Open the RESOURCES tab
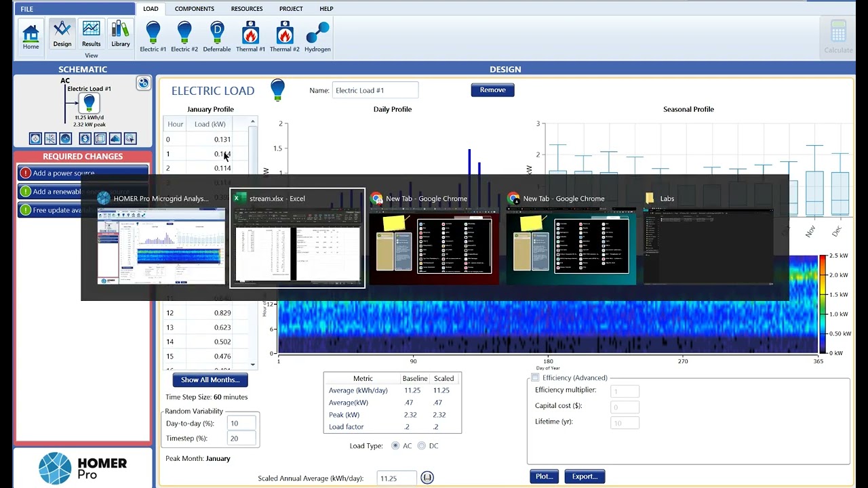Image resolution: width=868 pixels, height=488 pixels. coord(247,9)
